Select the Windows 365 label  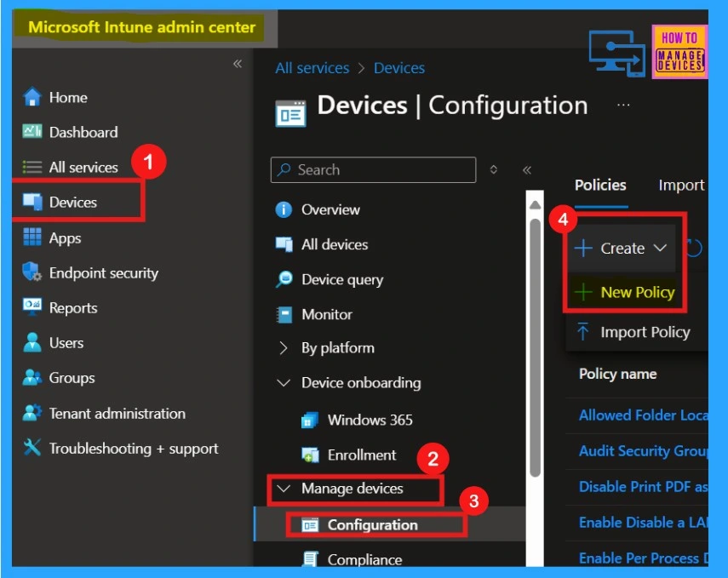pos(370,420)
